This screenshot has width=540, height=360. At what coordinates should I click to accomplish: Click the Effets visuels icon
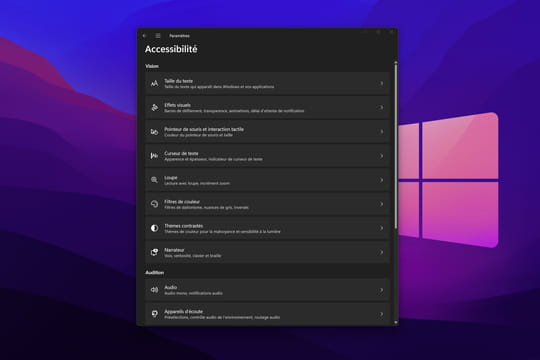coord(154,107)
